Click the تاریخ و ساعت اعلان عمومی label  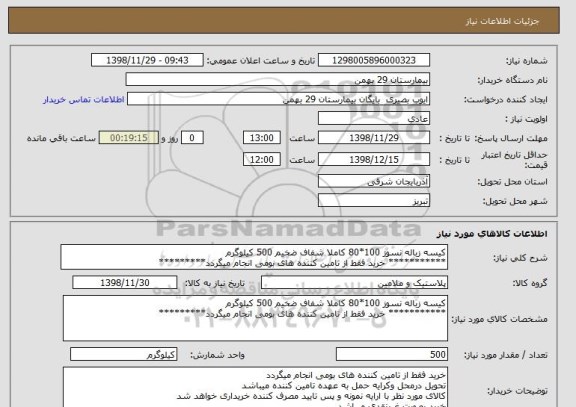click(261, 61)
